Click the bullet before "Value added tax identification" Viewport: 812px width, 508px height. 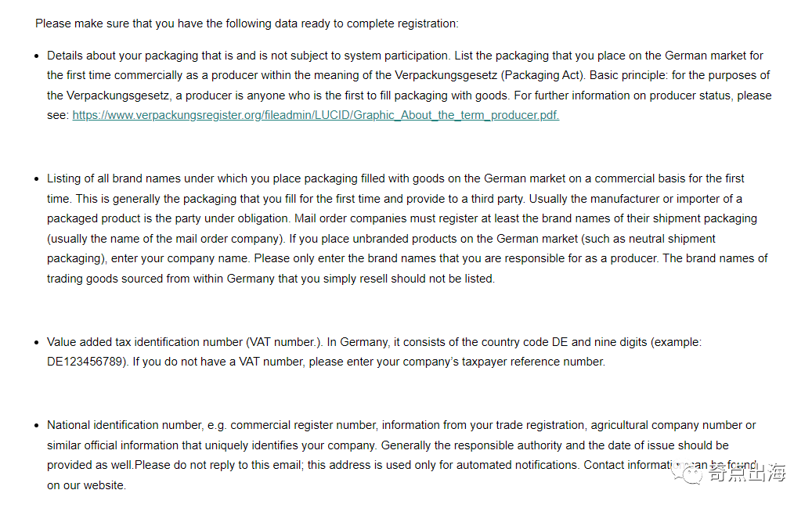click(37, 343)
